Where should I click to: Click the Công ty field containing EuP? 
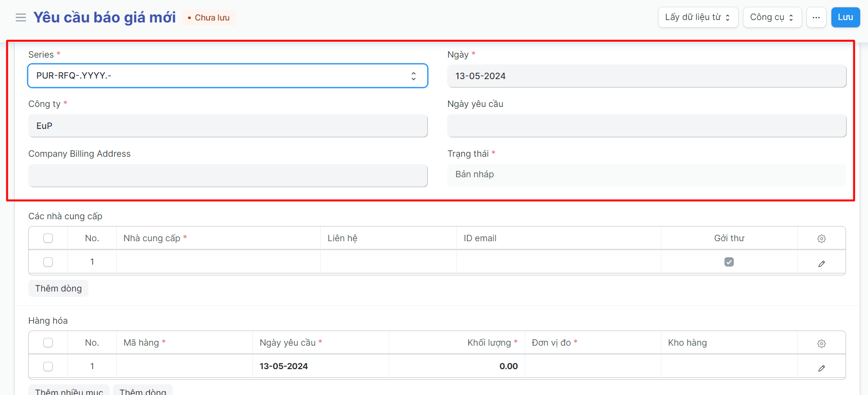click(x=227, y=126)
